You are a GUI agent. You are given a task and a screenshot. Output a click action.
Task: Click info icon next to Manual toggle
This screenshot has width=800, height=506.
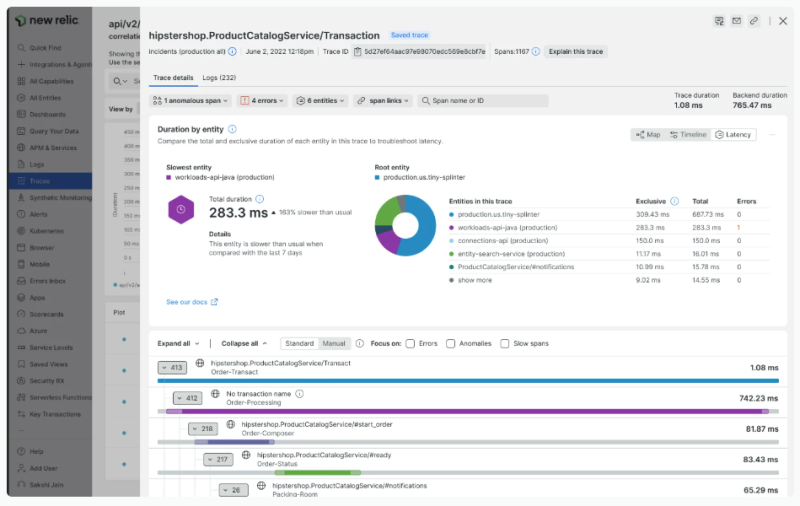(360, 343)
